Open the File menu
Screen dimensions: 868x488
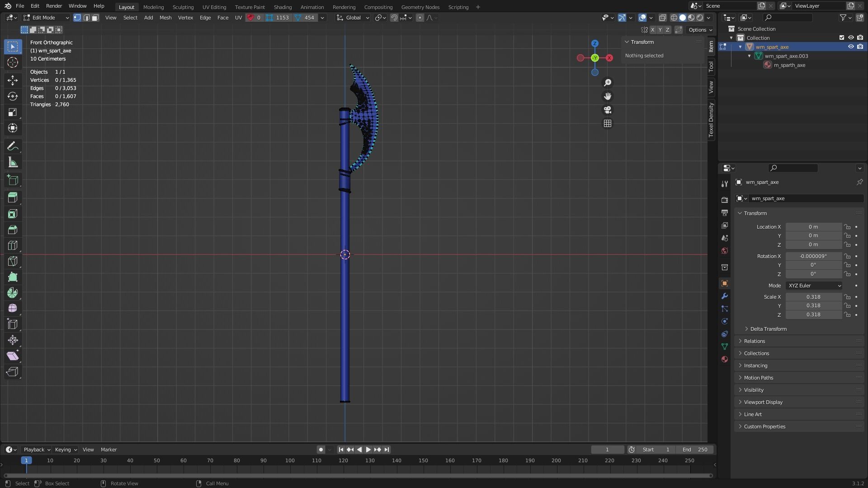pyautogui.click(x=20, y=6)
